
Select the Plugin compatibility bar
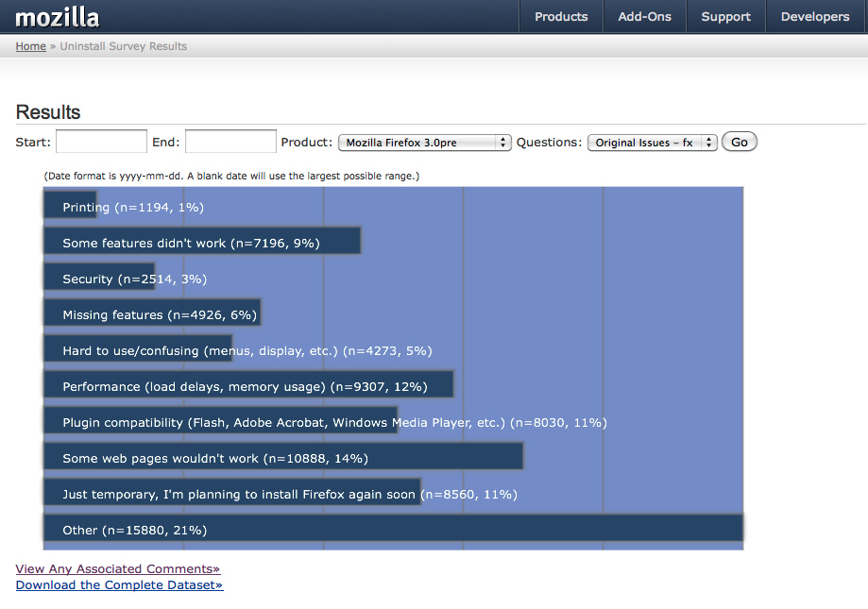coord(220,421)
